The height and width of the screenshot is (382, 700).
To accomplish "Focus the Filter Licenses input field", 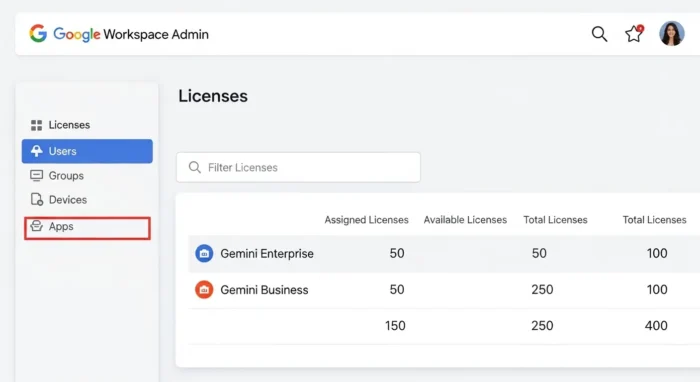I will (x=298, y=167).
